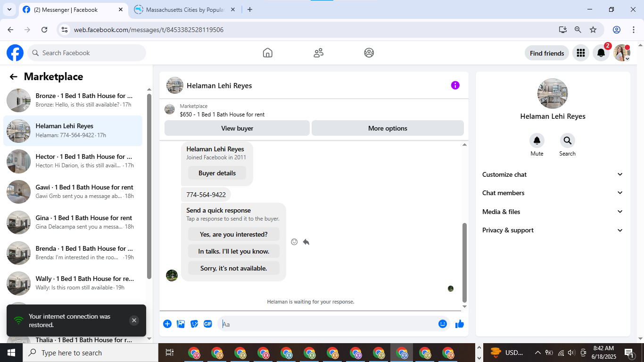Show hidden system tray icons

pyautogui.click(x=537, y=353)
